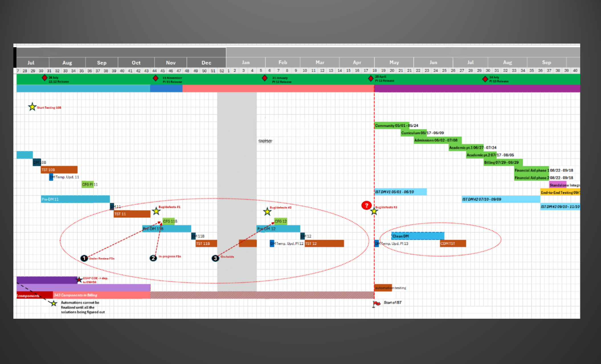
Task: Click the Bug/defects #3 star
Action: pyautogui.click(x=374, y=211)
